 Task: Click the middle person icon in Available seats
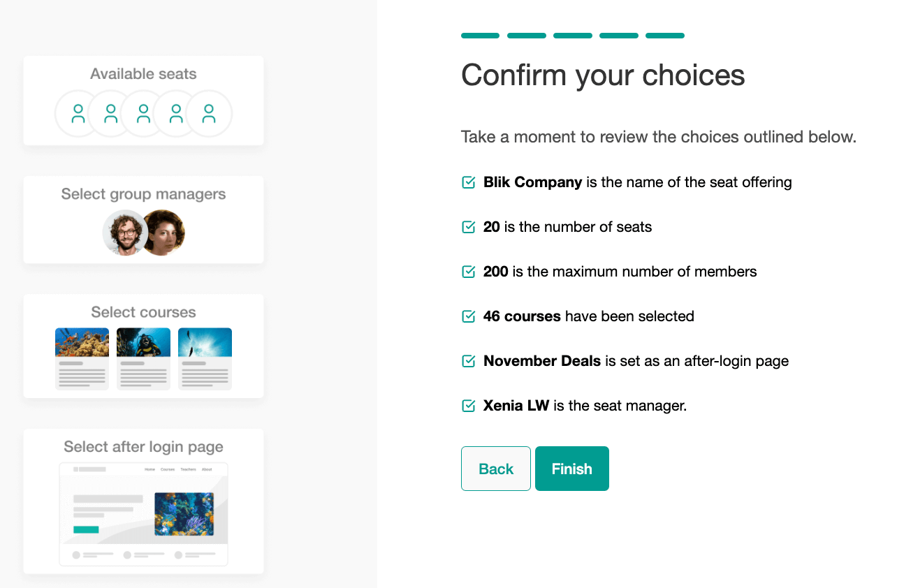143,114
